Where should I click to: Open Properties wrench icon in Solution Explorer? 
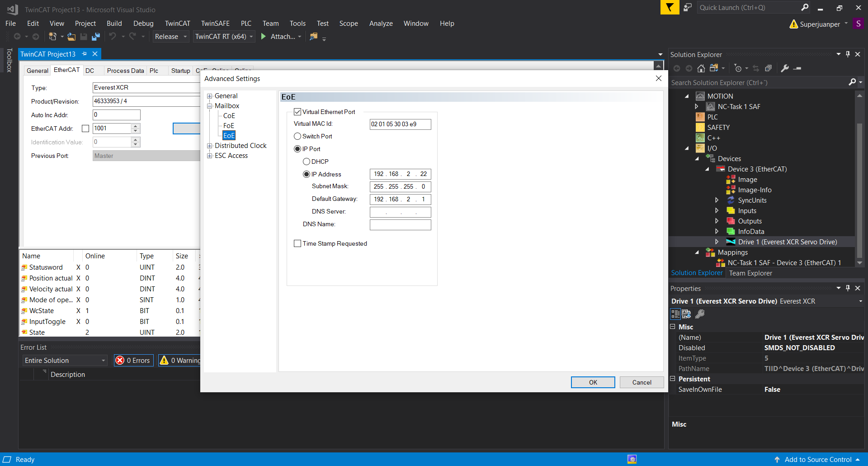coord(785,68)
